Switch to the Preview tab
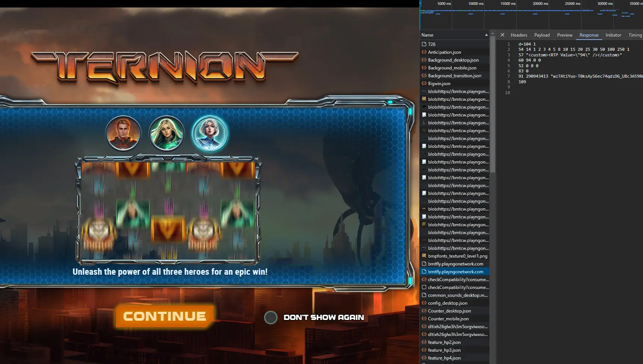 (565, 35)
